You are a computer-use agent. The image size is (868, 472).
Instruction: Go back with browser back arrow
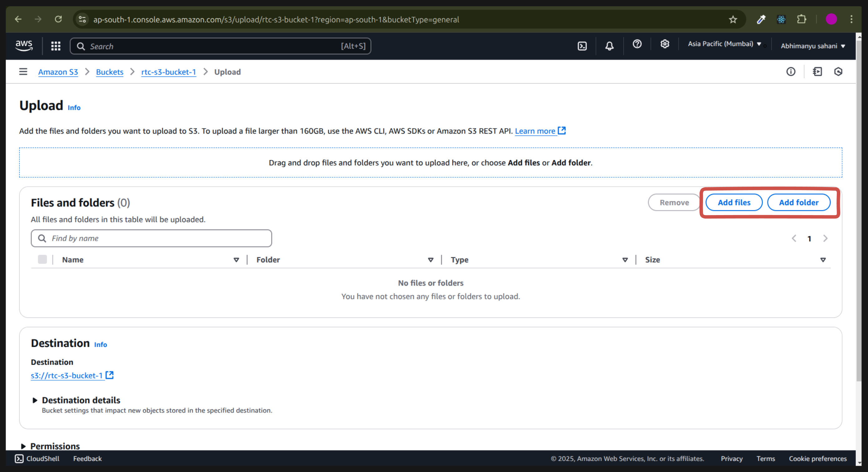(18, 19)
